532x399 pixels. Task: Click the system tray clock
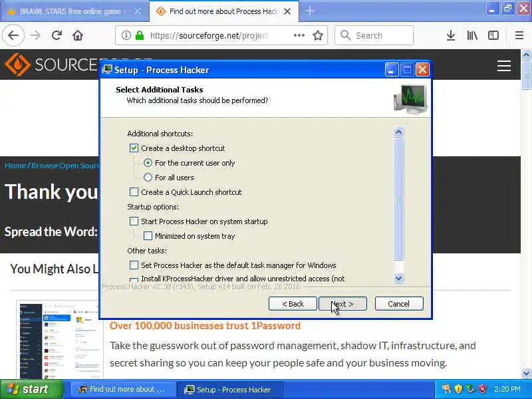[507, 389]
